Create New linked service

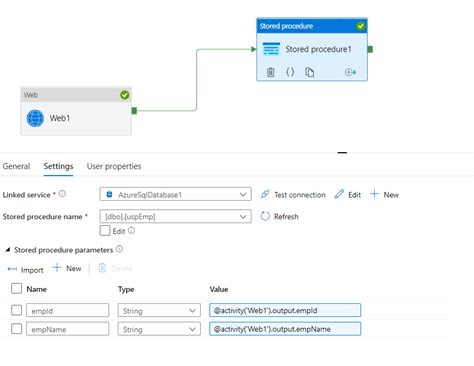click(384, 195)
